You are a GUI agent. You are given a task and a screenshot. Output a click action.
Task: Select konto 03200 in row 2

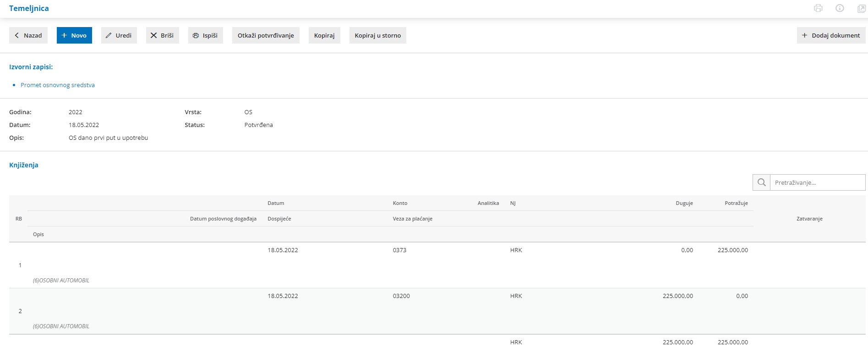(401, 296)
